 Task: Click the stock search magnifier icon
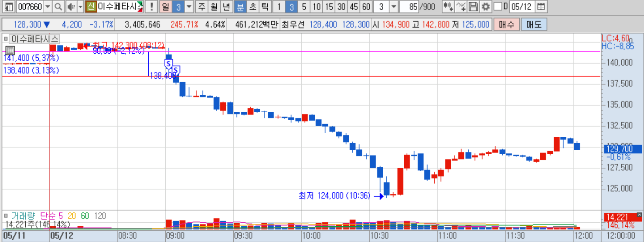(58, 7)
